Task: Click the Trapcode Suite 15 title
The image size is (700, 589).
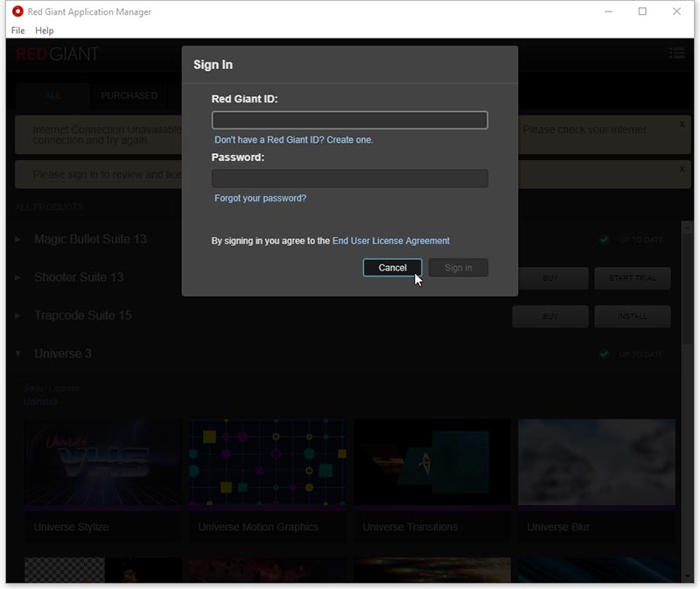Action: point(83,316)
